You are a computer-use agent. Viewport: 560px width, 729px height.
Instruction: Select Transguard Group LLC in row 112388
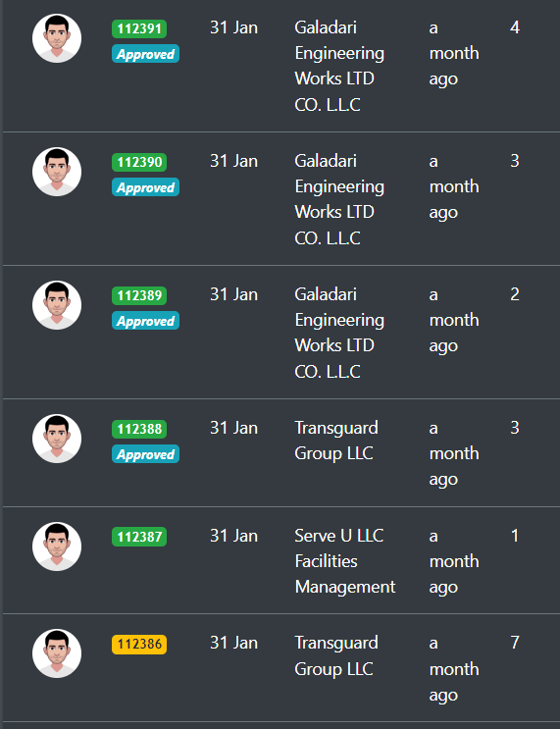336,441
